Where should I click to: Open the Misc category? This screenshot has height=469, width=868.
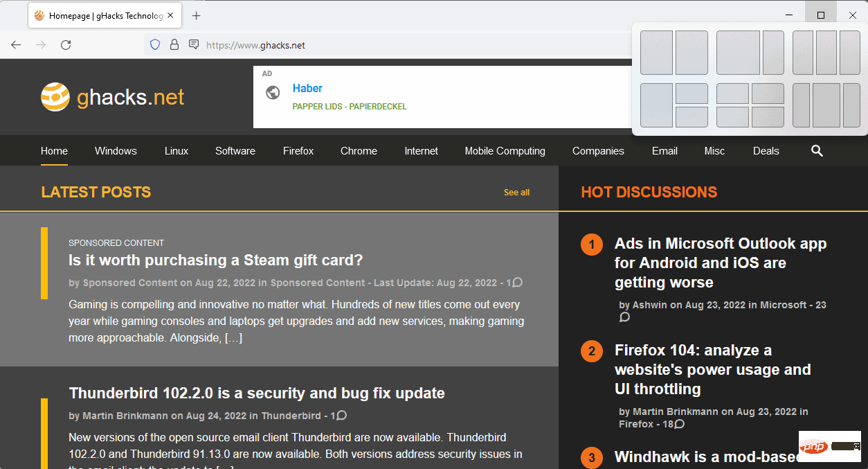[x=715, y=150]
